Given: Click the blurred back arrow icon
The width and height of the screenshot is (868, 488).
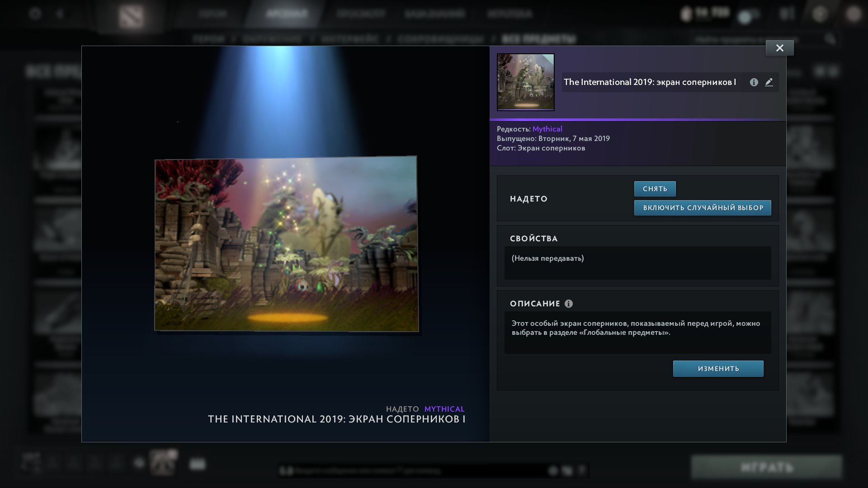Looking at the screenshot, I should point(60,14).
